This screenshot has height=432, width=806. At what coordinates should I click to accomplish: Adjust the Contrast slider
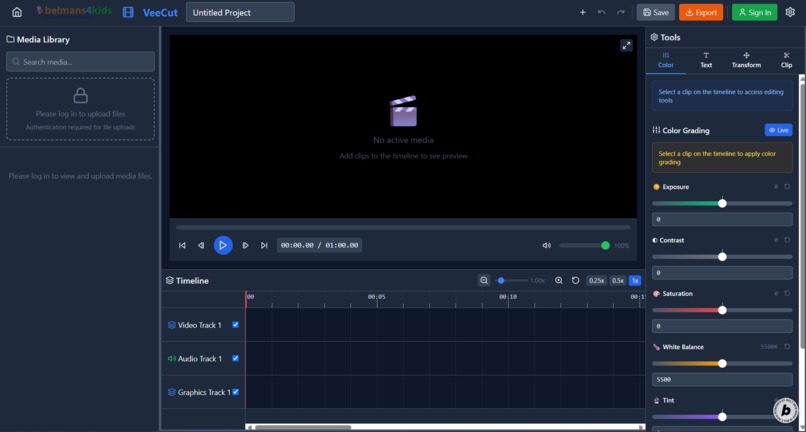click(722, 257)
